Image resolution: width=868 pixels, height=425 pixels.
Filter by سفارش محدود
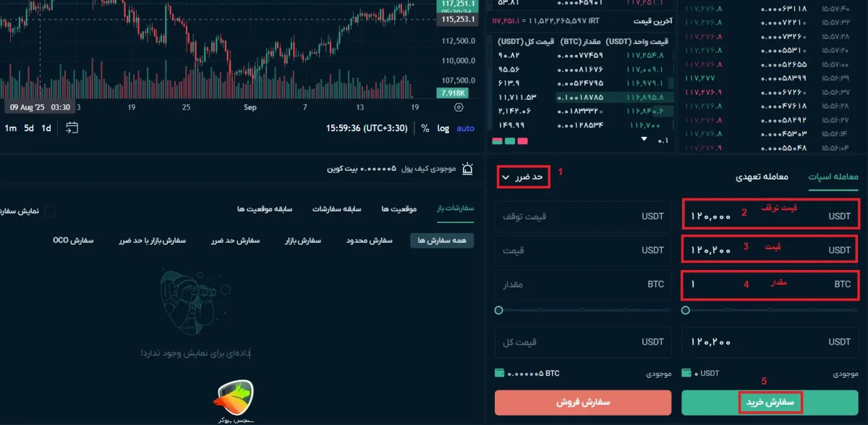tap(370, 240)
